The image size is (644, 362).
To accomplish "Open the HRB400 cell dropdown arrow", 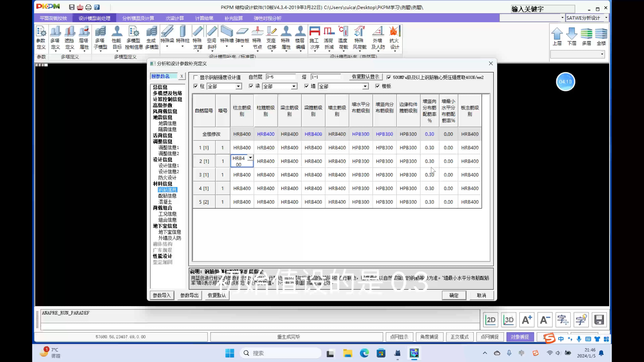I will click(x=250, y=158).
